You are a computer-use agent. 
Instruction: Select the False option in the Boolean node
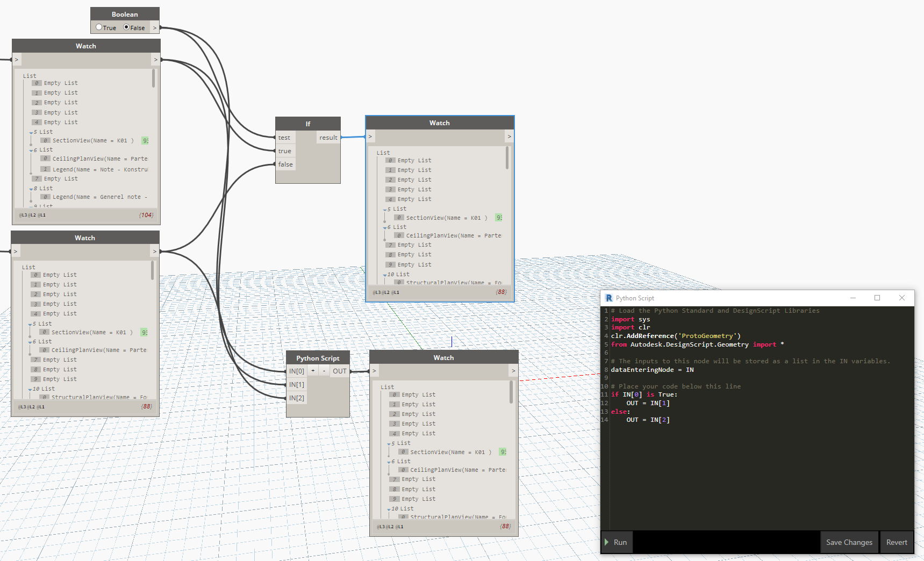126,27
